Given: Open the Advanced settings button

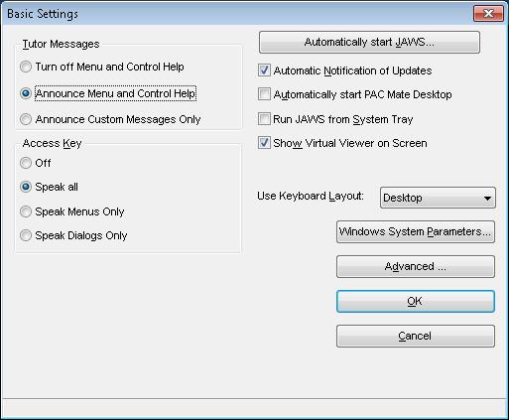Looking at the screenshot, I should tap(416, 266).
